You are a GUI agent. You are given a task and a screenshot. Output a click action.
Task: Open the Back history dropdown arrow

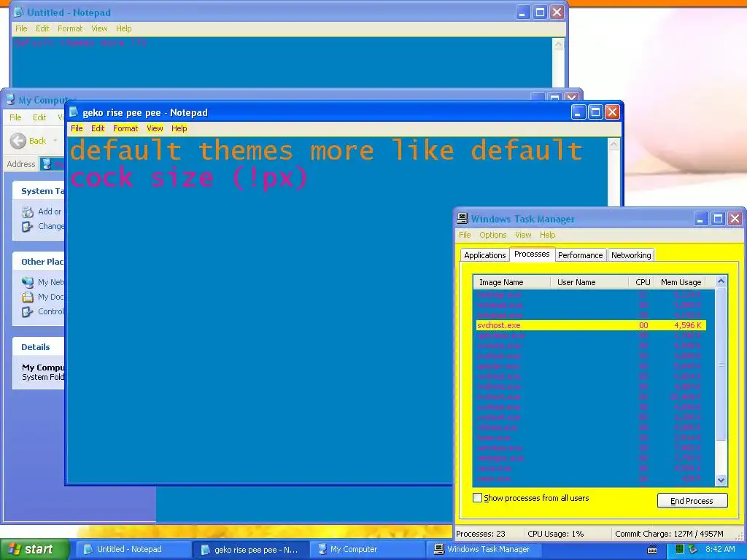(x=55, y=141)
